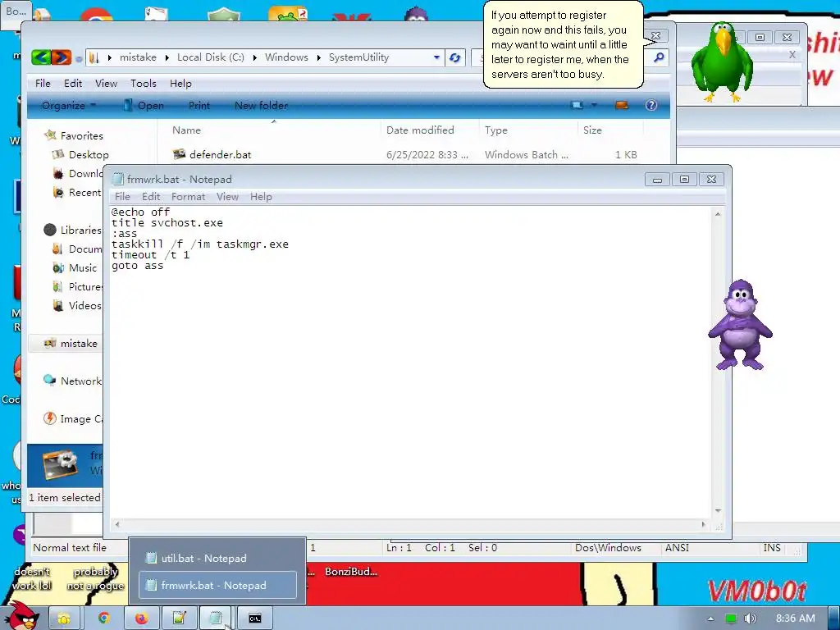Open Notepad's Edit menu
Screen dimensions: 840x630
(x=151, y=197)
